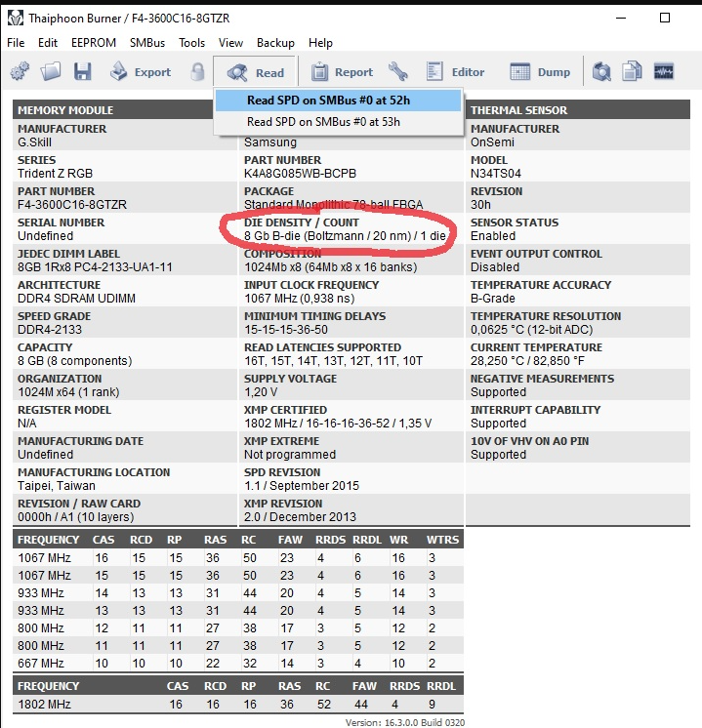This screenshot has width=702, height=728.
Task: Open the Edit menu
Action: (48, 43)
